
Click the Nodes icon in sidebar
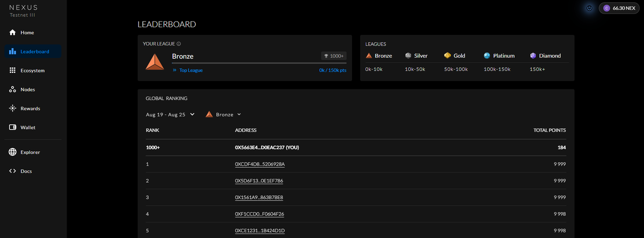pyautogui.click(x=12, y=90)
